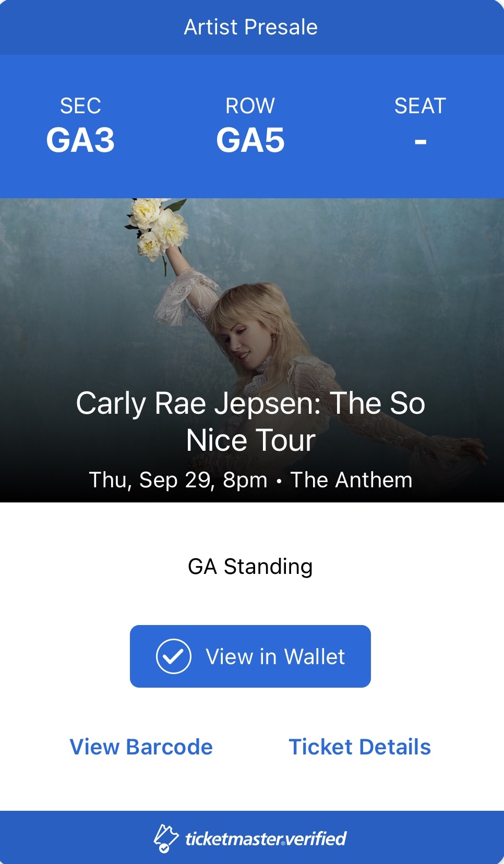Click the ticketmaster verified footer text
504x864 pixels.
(266, 838)
